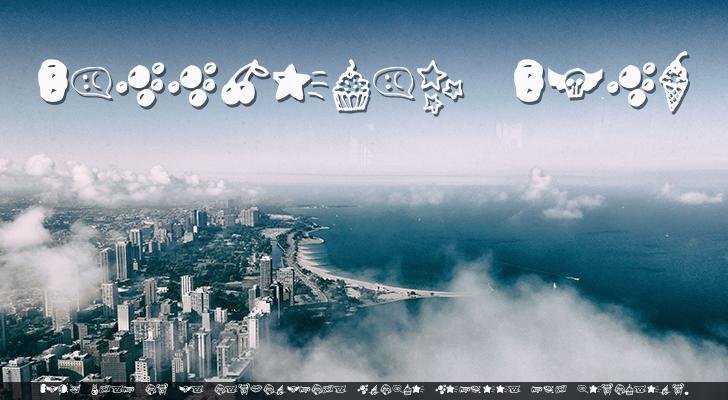Click the small dingbat sample strip
Image resolution: width=728 pixels, height=400 pixels.
point(360,390)
